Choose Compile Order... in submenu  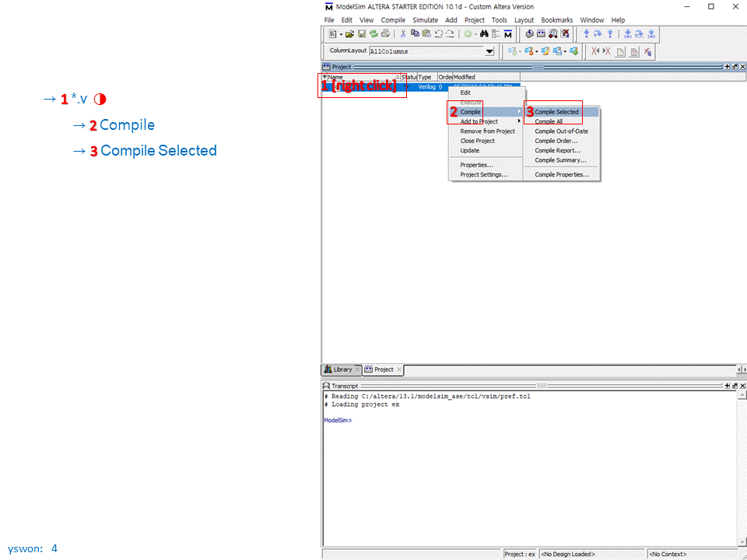click(x=561, y=141)
